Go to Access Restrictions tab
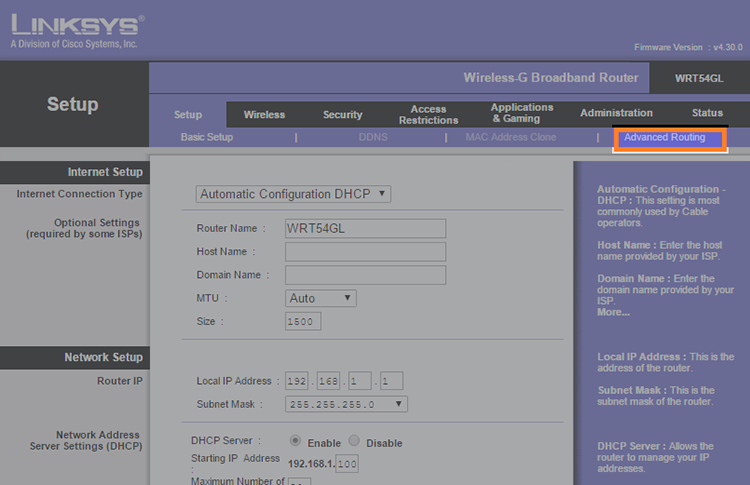Viewport: 750px width, 485px height. pyautogui.click(x=429, y=115)
